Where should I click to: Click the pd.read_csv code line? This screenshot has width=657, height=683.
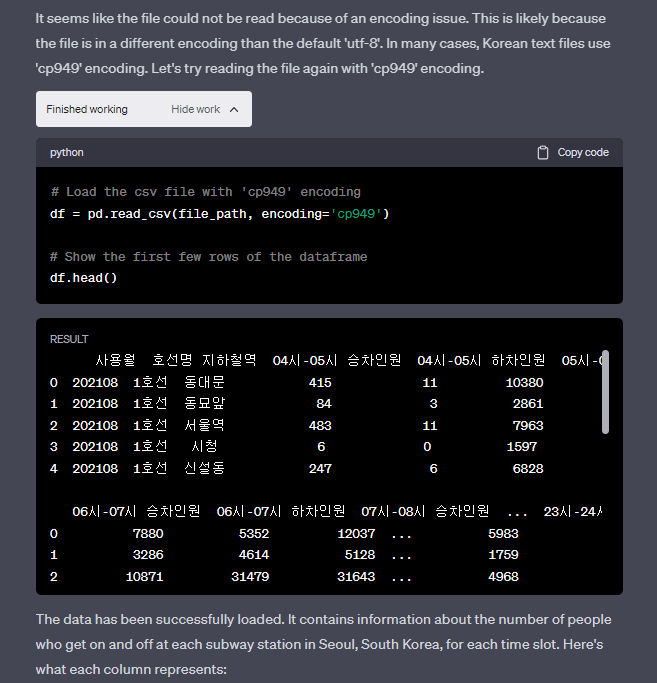[219, 213]
